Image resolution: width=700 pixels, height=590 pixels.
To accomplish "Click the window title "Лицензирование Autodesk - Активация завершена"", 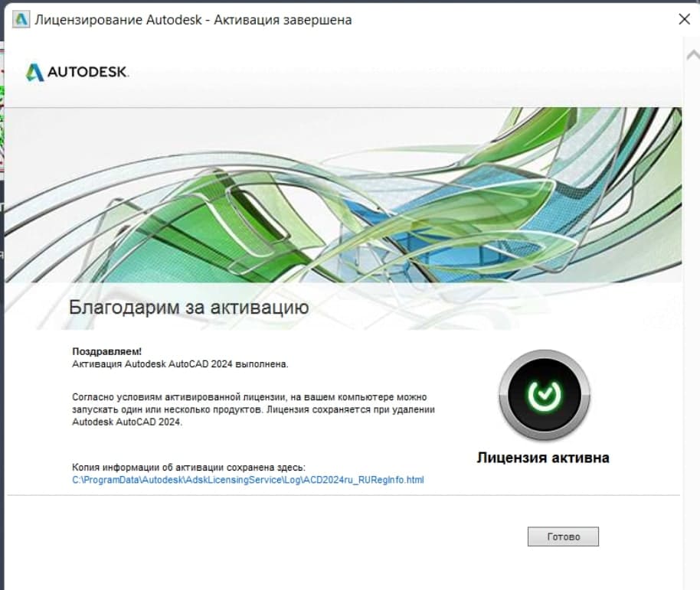I will (193, 20).
